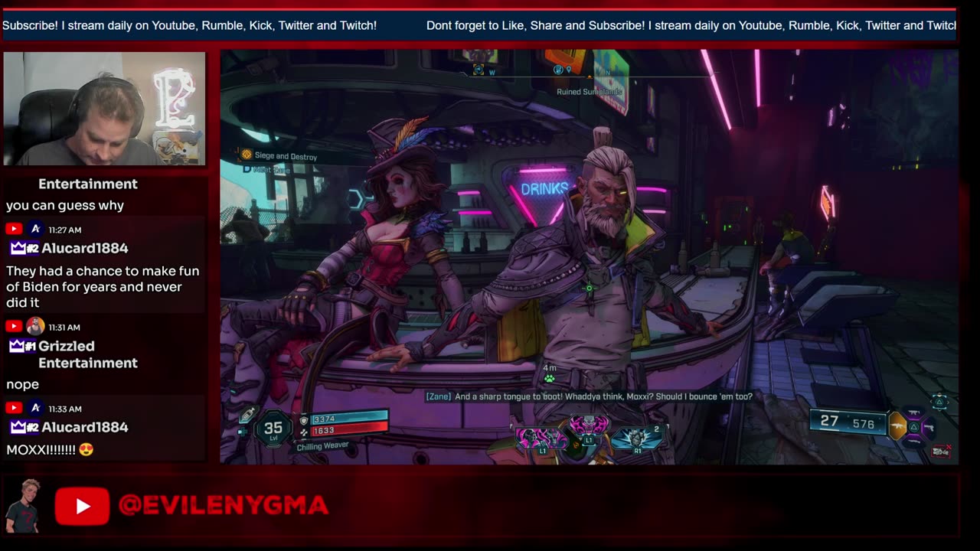Click the 'Chilling Weaver' label under health bar
This screenshot has height=551, width=980.
[322, 446]
